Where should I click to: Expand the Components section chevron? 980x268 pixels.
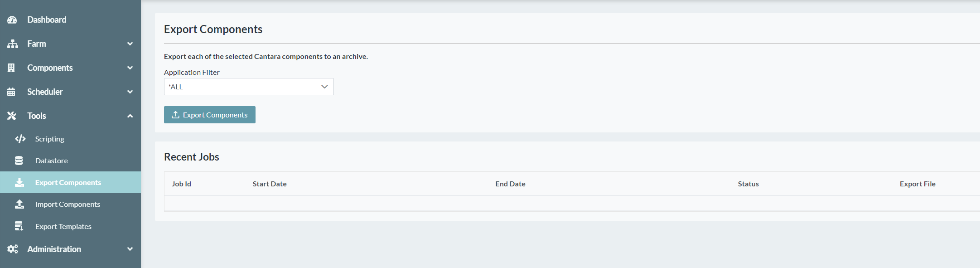[130, 68]
